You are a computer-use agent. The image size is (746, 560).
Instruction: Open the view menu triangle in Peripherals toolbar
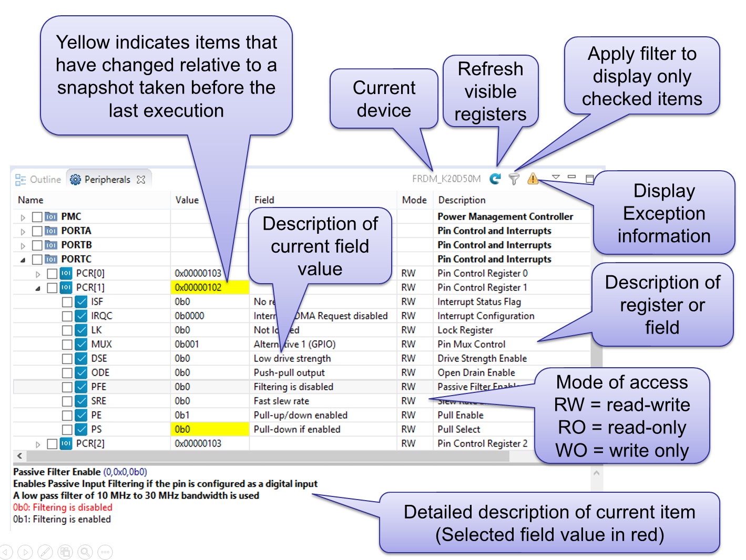(556, 177)
